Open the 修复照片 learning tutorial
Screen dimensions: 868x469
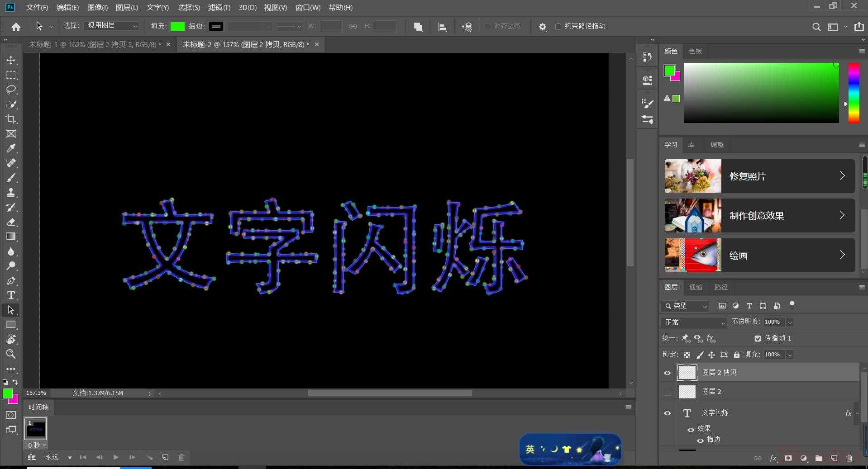pyautogui.click(x=759, y=176)
